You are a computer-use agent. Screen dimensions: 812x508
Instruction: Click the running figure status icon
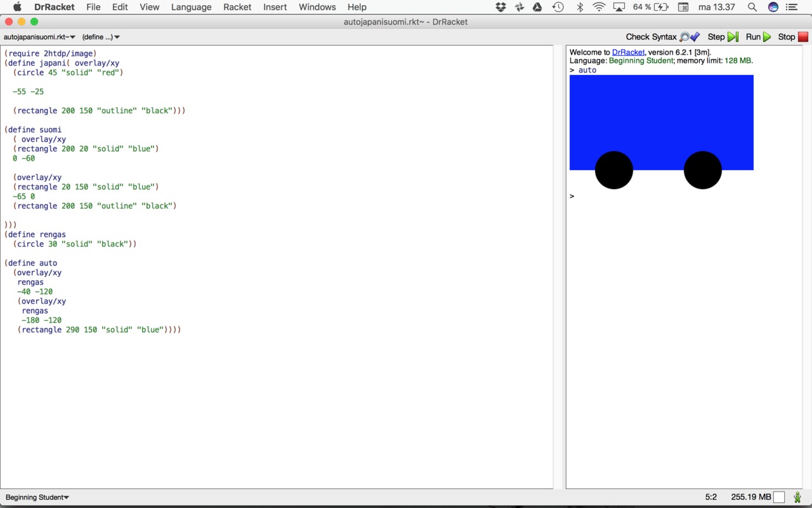point(797,497)
